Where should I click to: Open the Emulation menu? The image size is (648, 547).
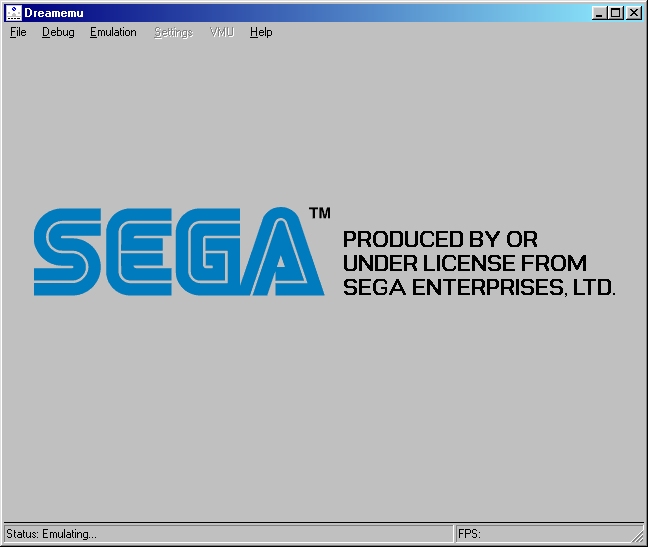click(x=113, y=32)
